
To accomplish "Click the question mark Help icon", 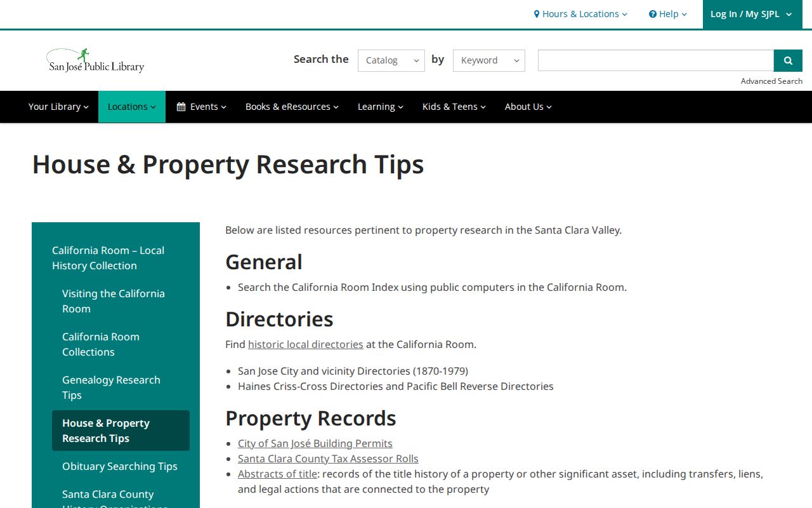I will 653,14.
